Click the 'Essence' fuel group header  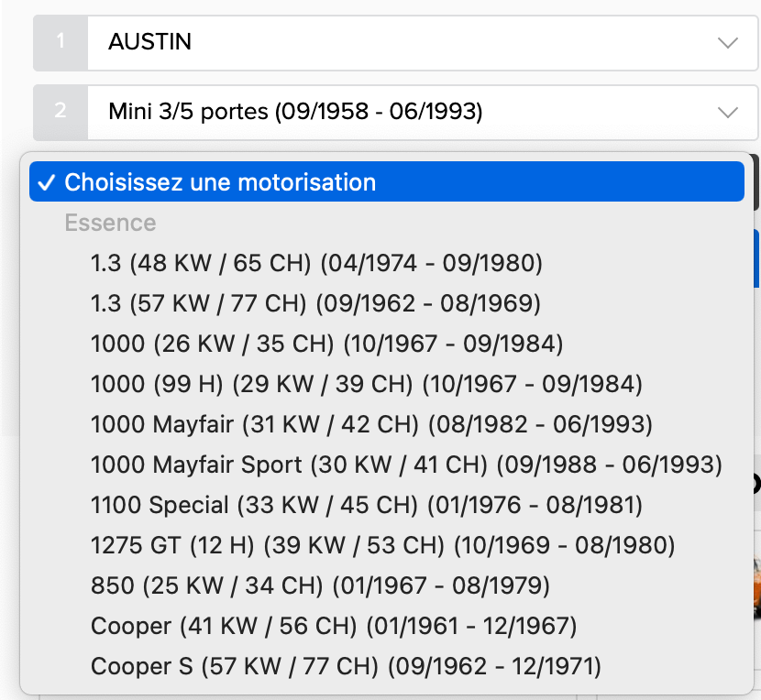110,223
